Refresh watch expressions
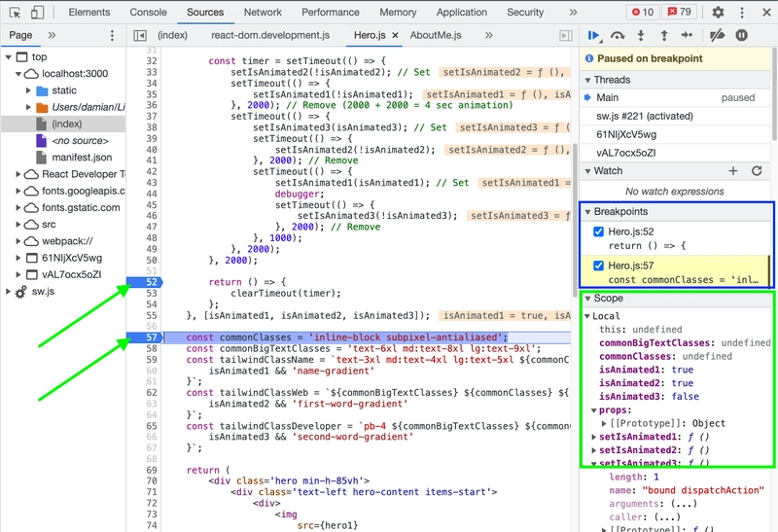Screen dimensions: 778x532 (x=757, y=171)
